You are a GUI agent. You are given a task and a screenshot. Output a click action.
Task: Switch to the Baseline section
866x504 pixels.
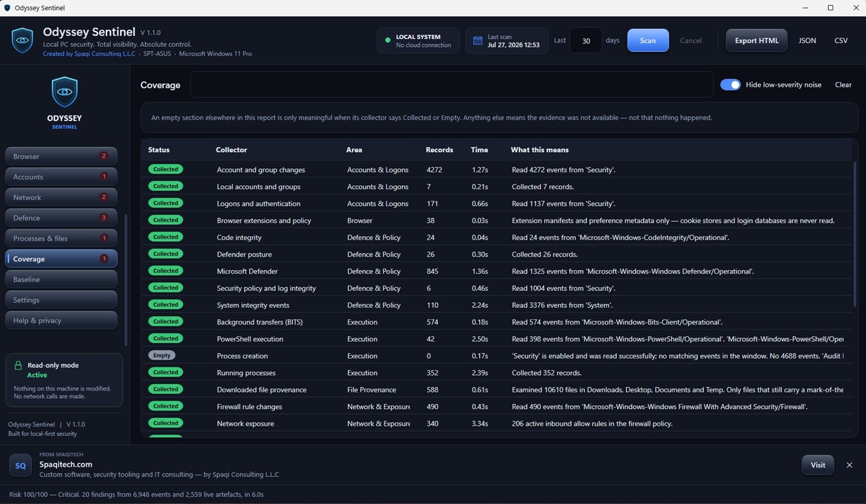coord(61,280)
